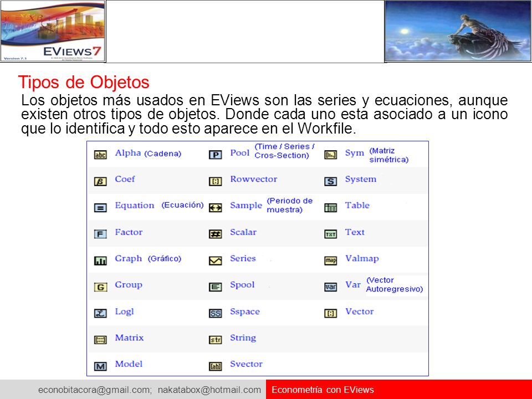This screenshot has width=532, height=399.
Task: Click the winged figure picture
Action: pos(458,31)
